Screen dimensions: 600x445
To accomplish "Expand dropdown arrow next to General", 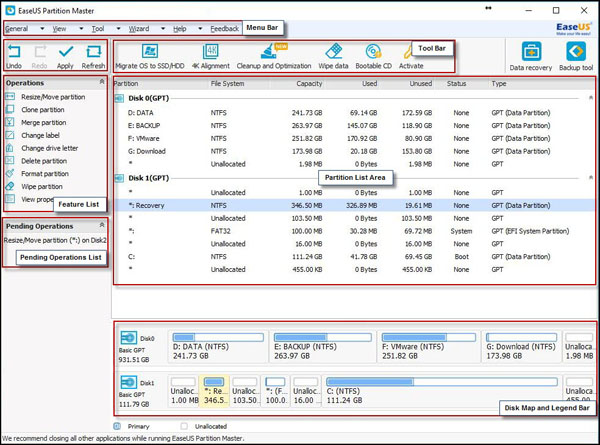I will pyautogui.click(x=42, y=29).
